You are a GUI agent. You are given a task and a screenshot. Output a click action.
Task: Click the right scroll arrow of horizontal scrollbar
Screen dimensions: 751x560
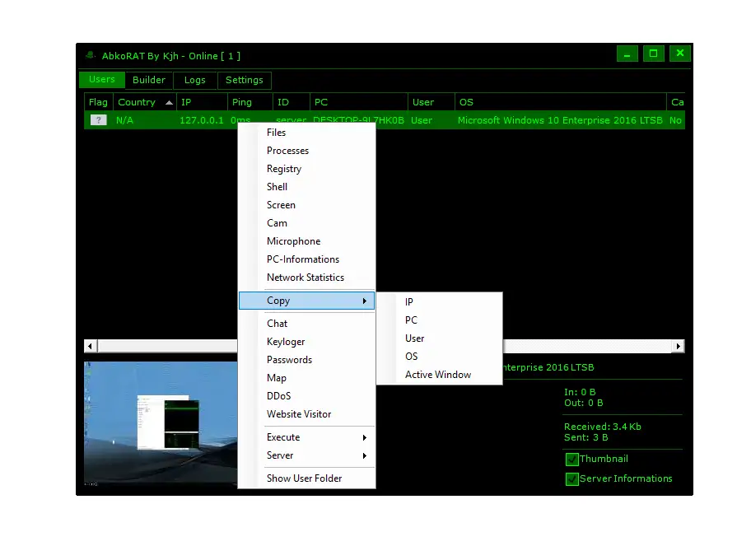point(679,347)
